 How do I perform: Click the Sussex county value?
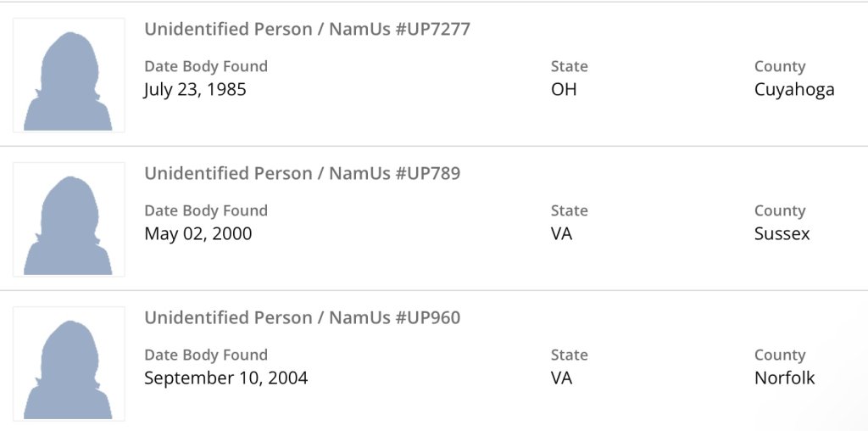point(782,233)
